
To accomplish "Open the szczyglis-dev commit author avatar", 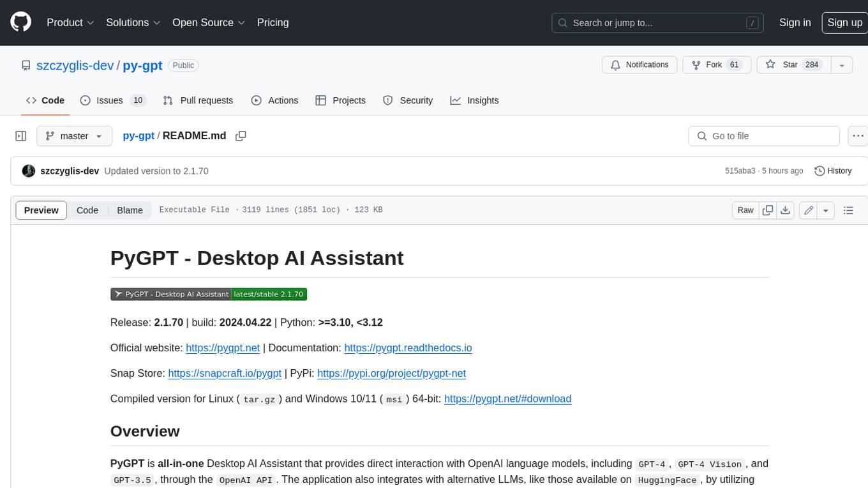I will tap(29, 171).
